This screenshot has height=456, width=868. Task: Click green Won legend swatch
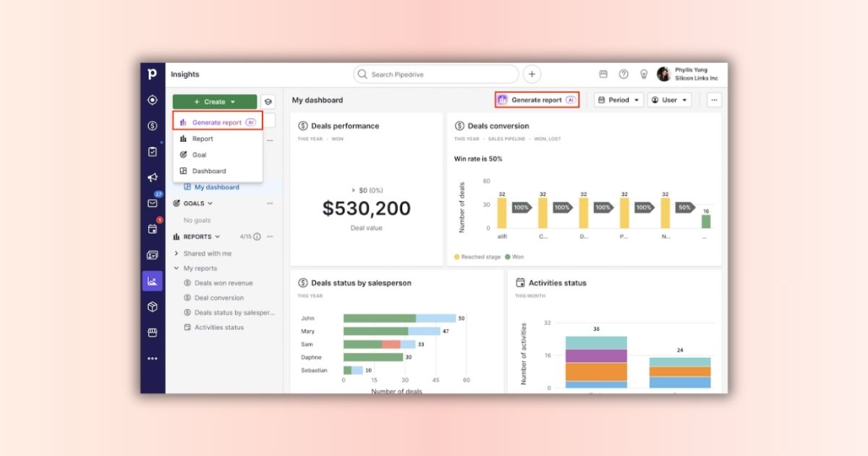(508, 257)
